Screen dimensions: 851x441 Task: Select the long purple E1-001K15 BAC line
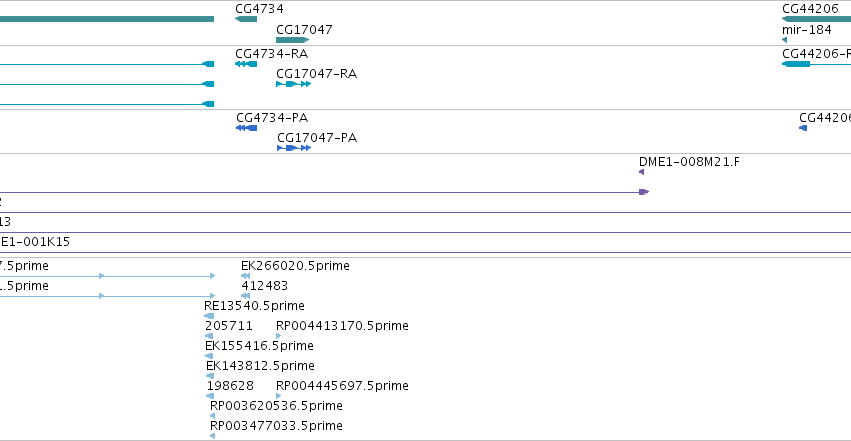tap(426, 253)
